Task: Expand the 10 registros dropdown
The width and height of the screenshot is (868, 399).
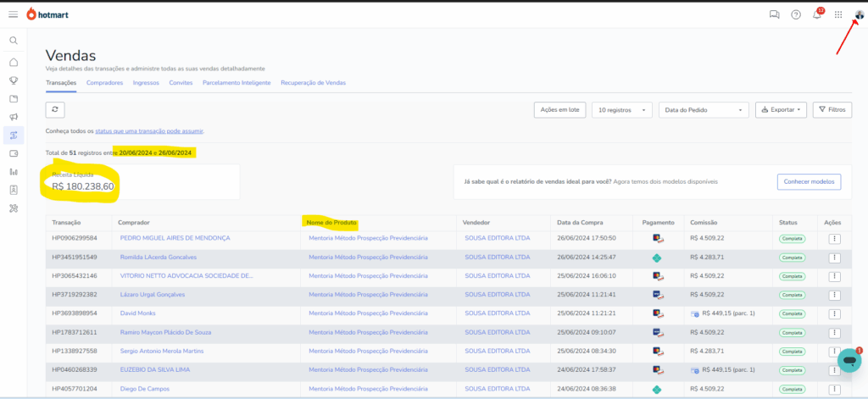Action: click(621, 110)
